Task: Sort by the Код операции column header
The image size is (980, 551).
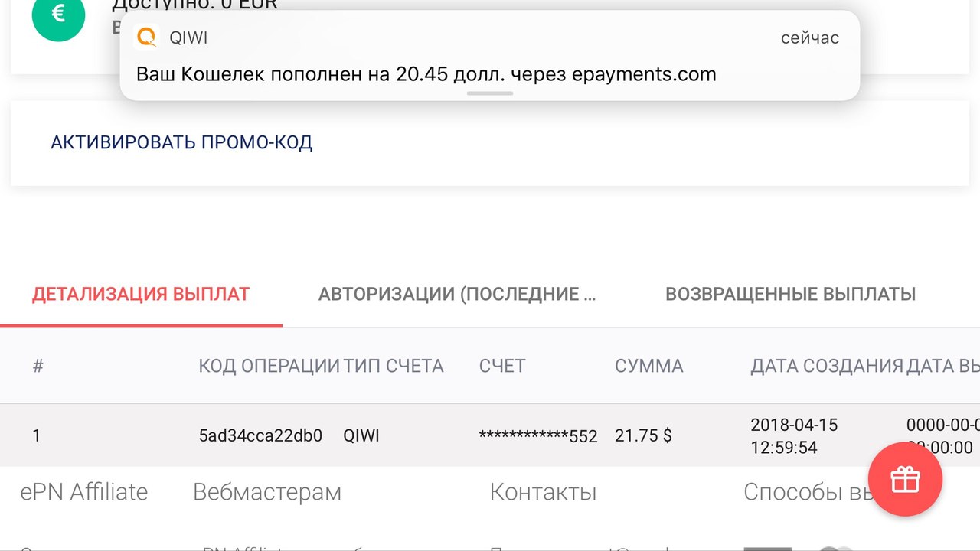Action: click(269, 366)
